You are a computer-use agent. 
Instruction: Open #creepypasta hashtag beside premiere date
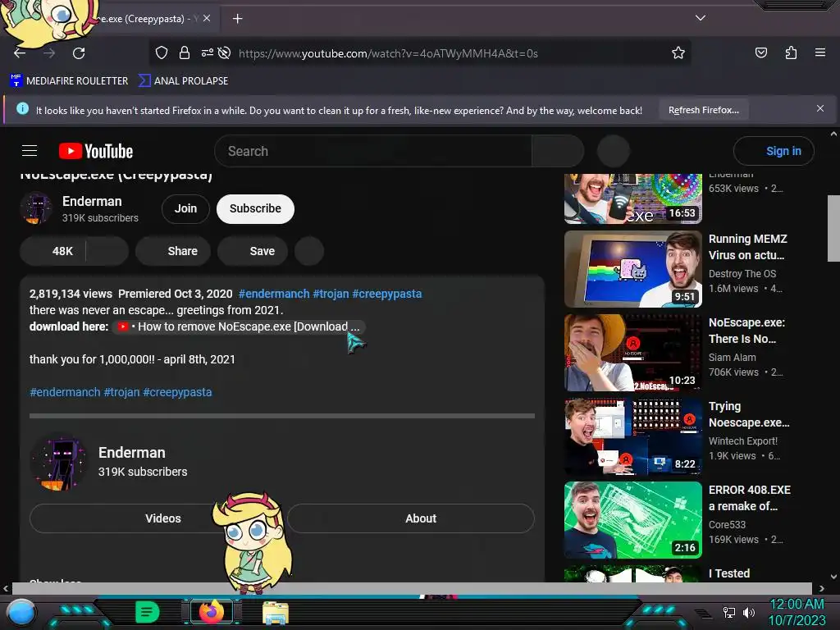[387, 294]
